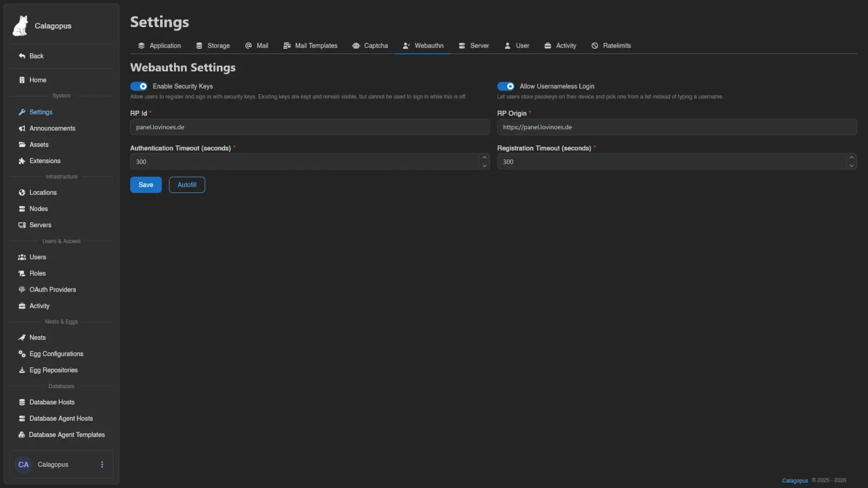The width and height of the screenshot is (868, 488).
Task: Open the Application settings tab
Action: click(x=159, y=46)
